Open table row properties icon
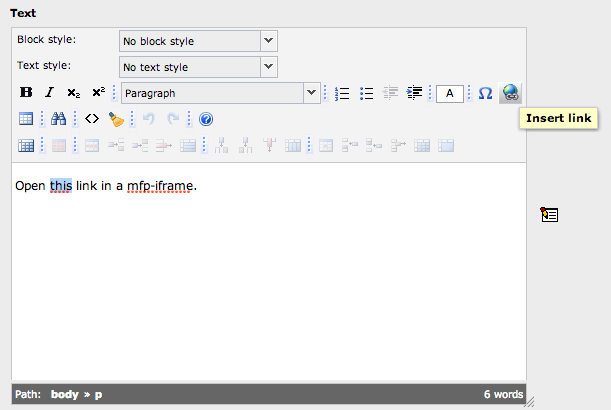 (x=92, y=146)
